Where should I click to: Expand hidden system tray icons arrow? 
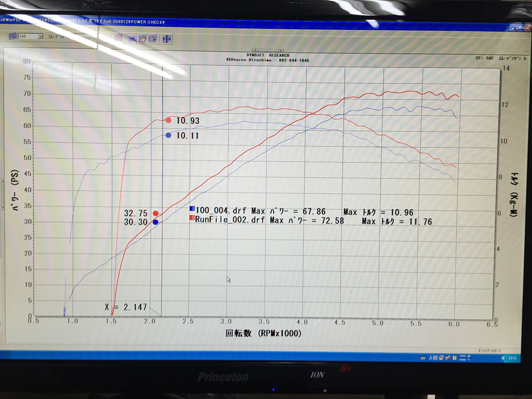tap(503, 358)
